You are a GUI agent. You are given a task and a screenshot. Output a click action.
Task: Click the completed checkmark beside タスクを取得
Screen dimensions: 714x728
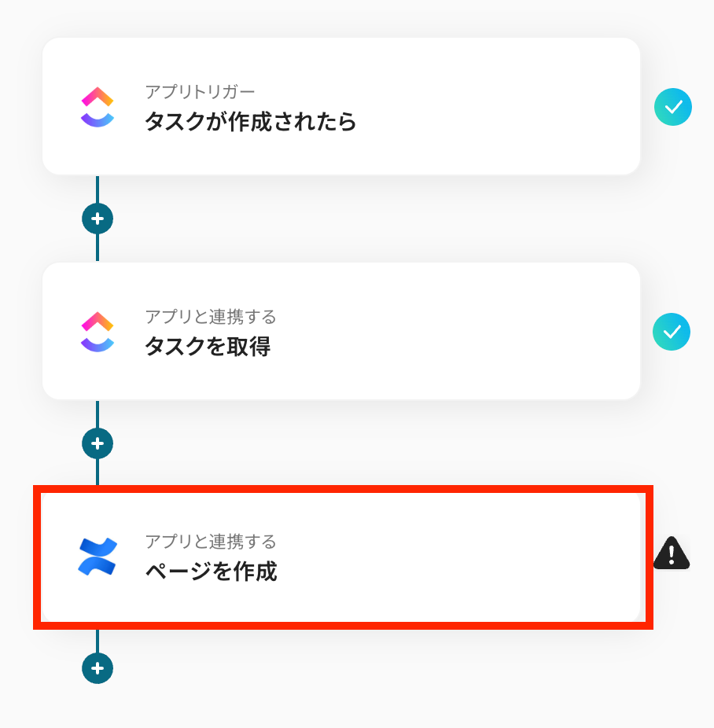672,332
